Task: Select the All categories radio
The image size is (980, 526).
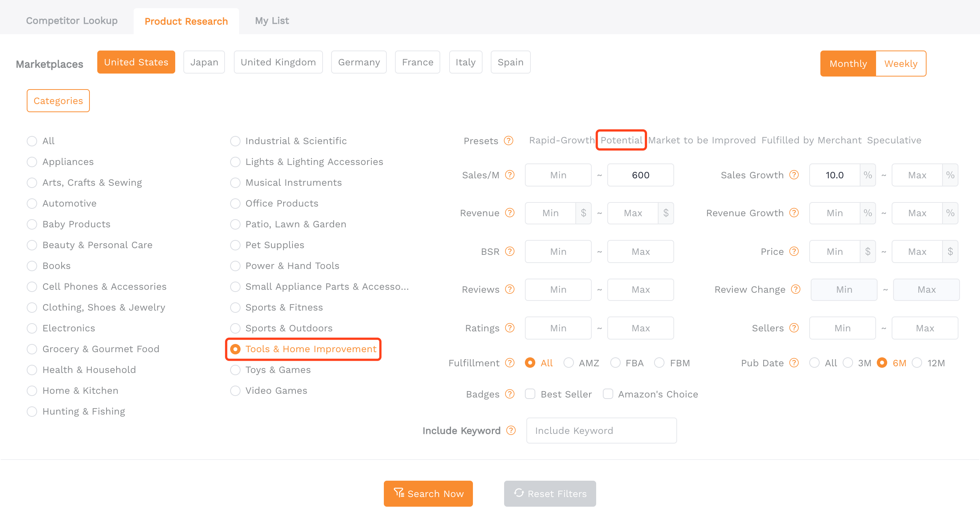Action: click(x=32, y=141)
